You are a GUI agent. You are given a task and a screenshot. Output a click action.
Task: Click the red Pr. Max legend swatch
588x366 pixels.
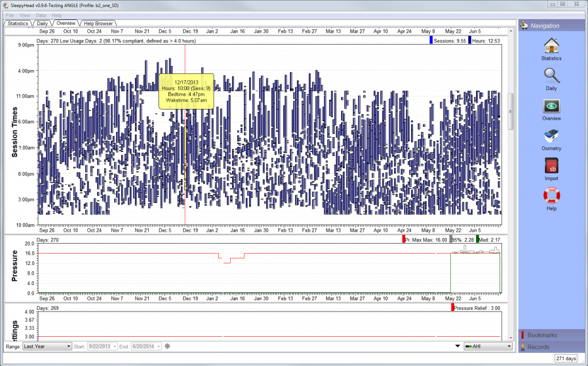click(404, 239)
